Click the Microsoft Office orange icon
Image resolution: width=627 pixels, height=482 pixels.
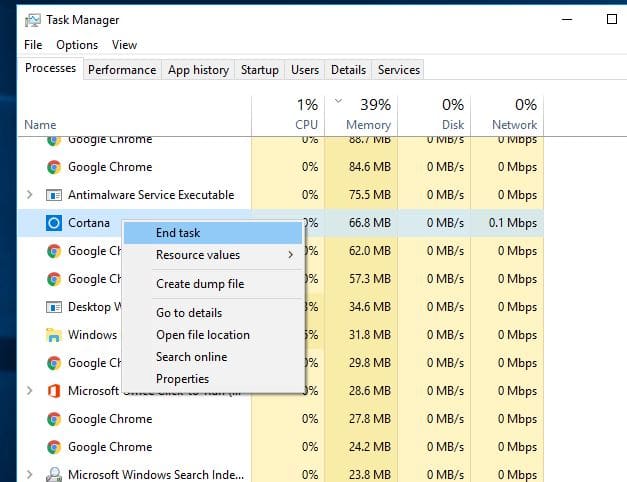pyautogui.click(x=54, y=391)
